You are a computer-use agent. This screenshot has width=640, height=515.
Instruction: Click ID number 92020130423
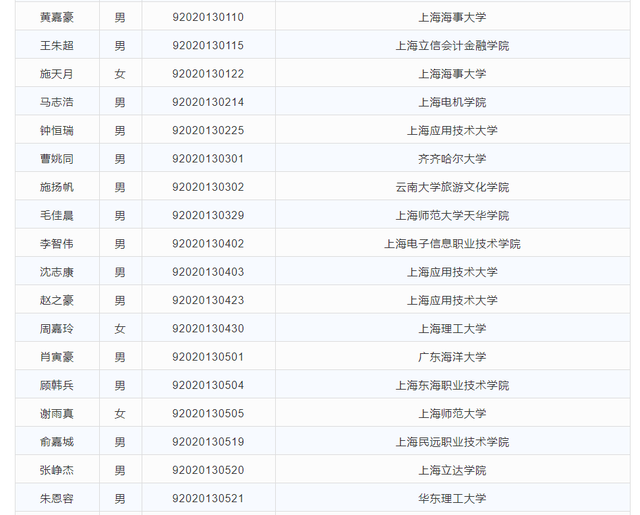click(208, 300)
